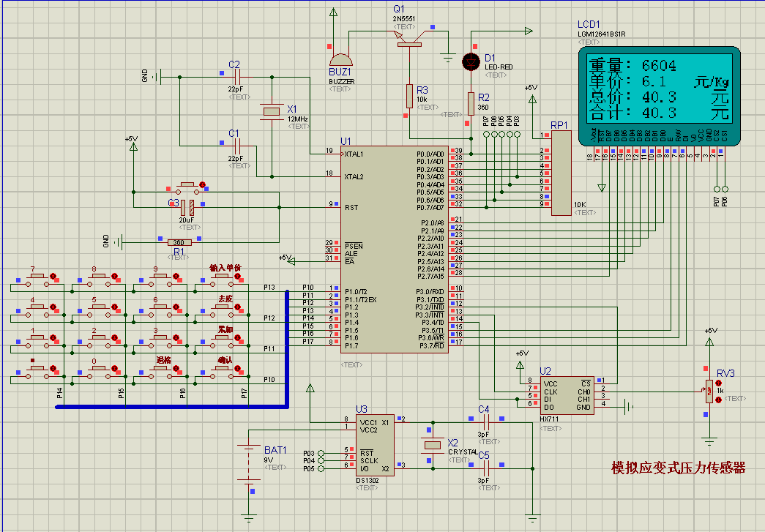Select the BAT1 9V battery symbol
The image size is (765, 532).
point(249,464)
